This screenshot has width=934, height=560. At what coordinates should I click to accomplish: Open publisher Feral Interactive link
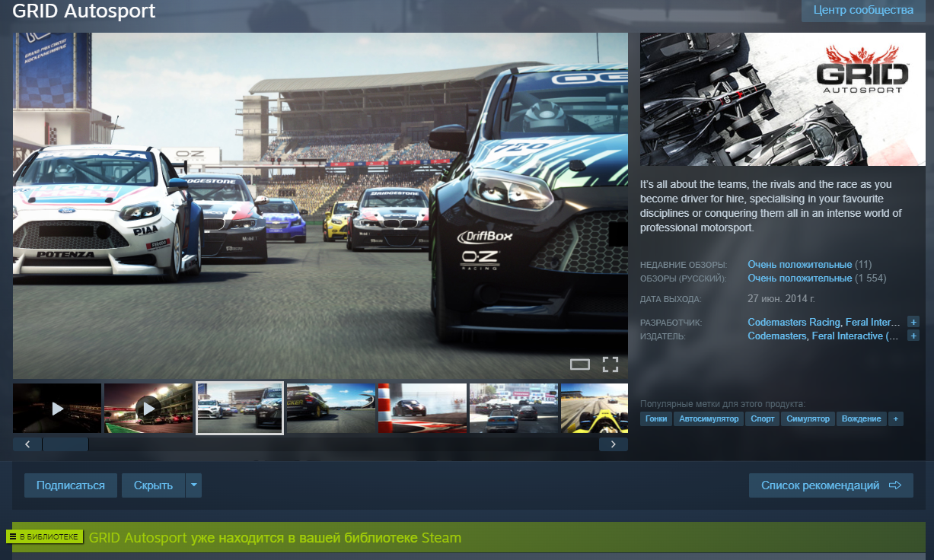856,336
